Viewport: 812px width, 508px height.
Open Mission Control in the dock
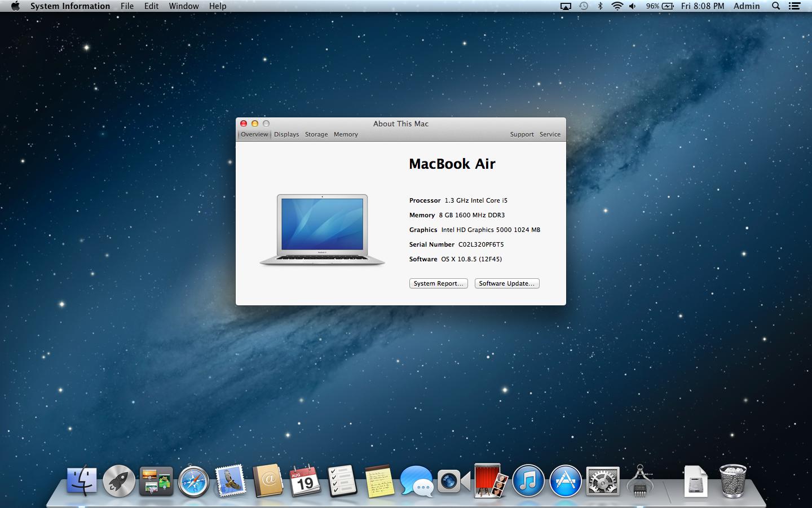pyautogui.click(x=156, y=481)
